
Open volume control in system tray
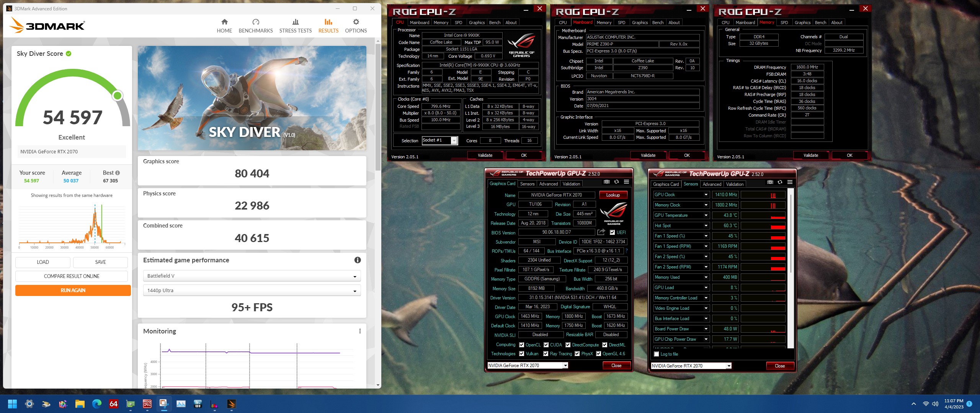coord(935,404)
